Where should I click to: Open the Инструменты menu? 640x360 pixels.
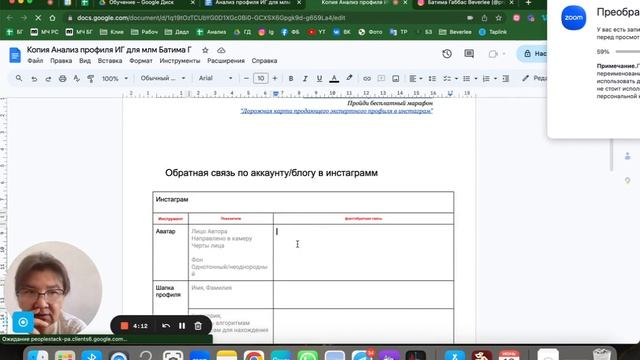[x=180, y=61]
